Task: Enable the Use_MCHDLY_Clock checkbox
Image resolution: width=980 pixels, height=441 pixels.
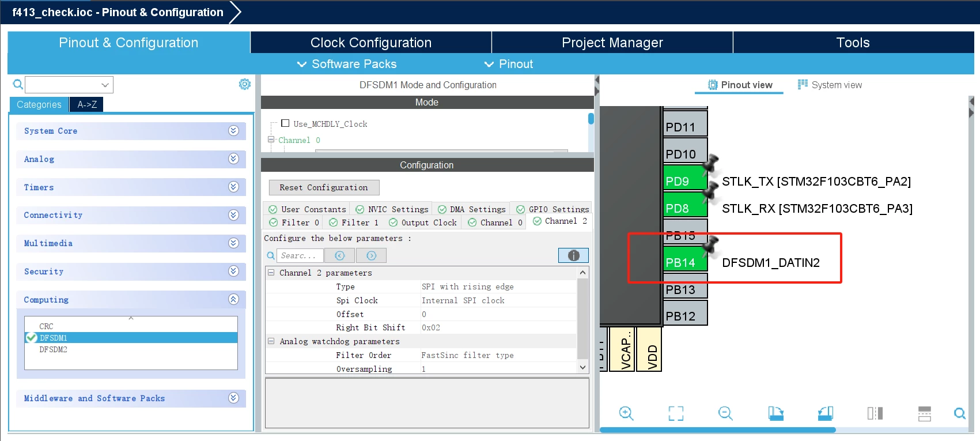Action: [x=285, y=123]
